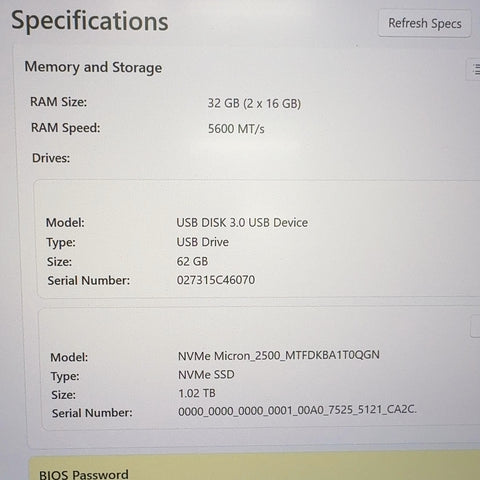Select the RAM Speed label
This screenshot has width=480, height=480.
[66, 128]
